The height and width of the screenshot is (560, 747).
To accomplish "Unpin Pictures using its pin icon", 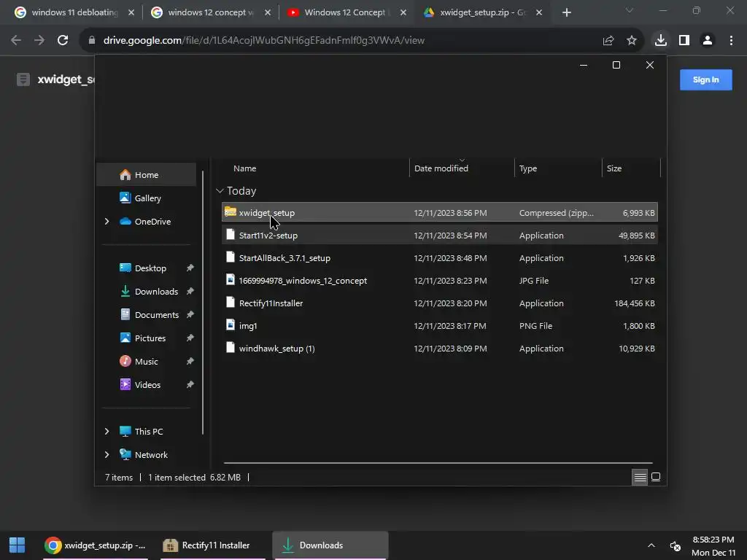I will (x=190, y=338).
